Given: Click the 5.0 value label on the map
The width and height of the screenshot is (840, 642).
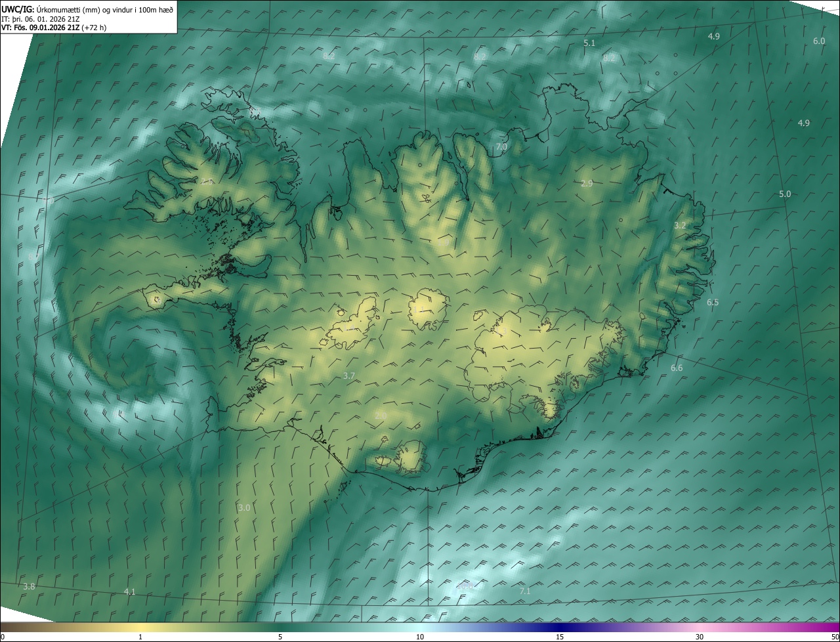Looking at the screenshot, I should pyautogui.click(x=785, y=194).
